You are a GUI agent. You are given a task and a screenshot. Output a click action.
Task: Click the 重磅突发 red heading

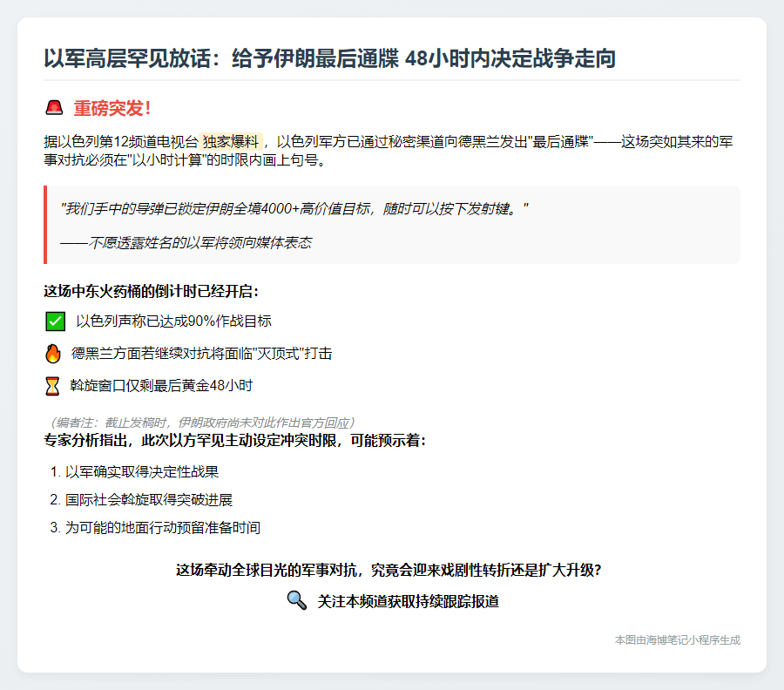pyautogui.click(x=112, y=109)
